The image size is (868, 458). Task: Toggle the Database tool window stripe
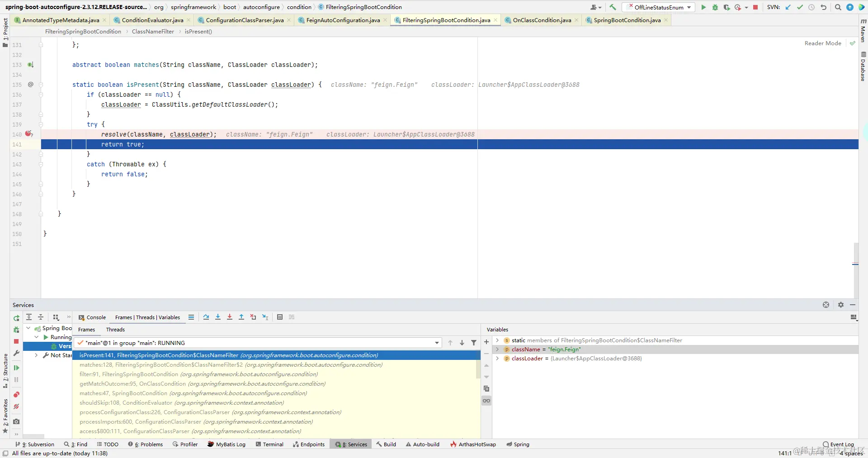pos(863,66)
